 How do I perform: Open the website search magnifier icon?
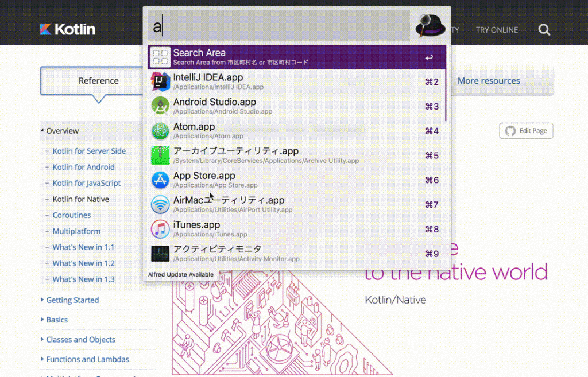tap(544, 30)
